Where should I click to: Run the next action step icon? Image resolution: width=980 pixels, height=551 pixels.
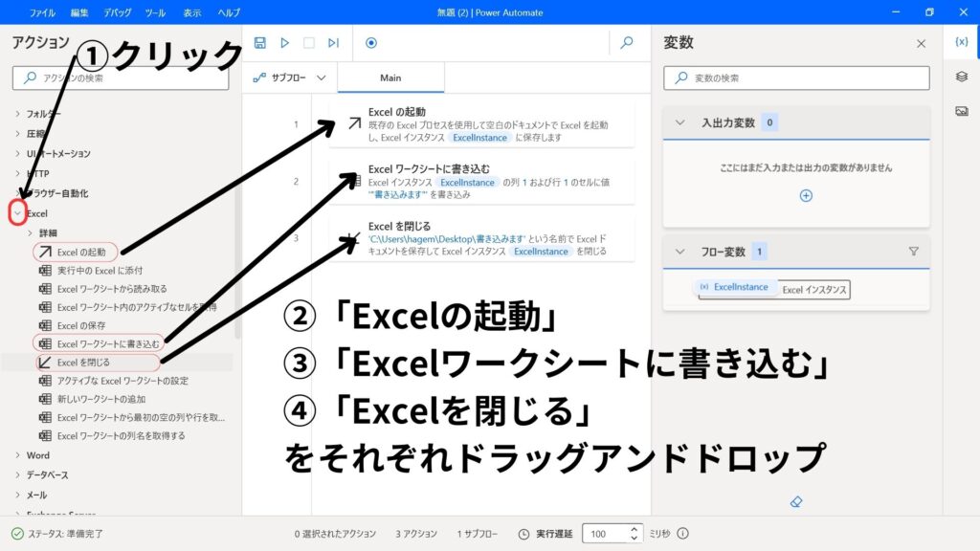pos(333,42)
